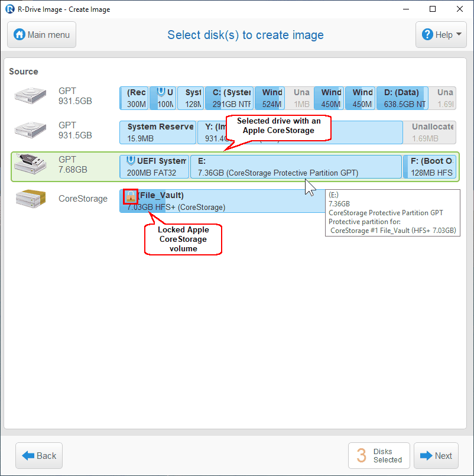Select Unallocated 1.69MB on second disk

tap(430, 132)
